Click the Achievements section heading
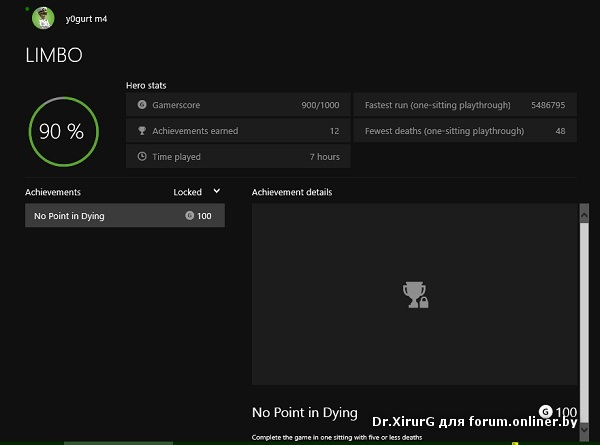The width and height of the screenshot is (600, 445). 53,192
